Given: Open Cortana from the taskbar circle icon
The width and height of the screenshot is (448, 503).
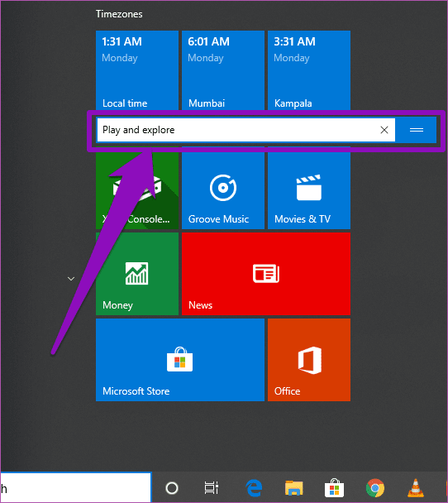Looking at the screenshot, I should point(172,488).
